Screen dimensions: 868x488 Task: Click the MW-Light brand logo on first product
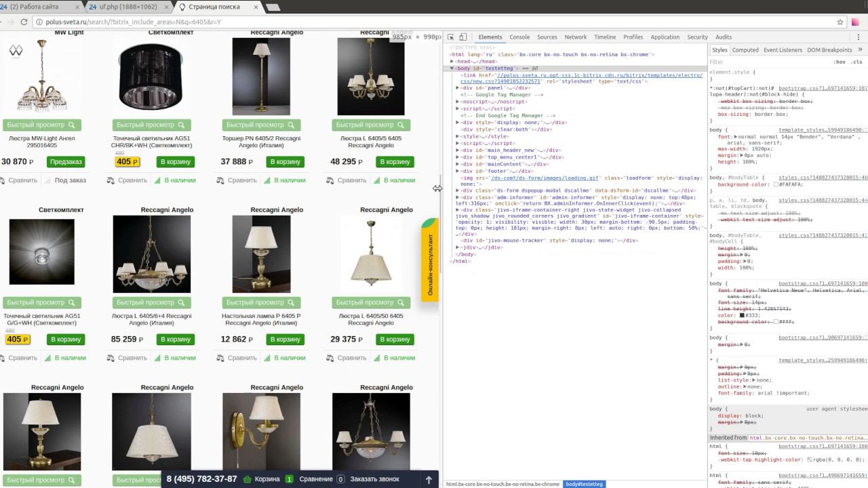coord(15,50)
